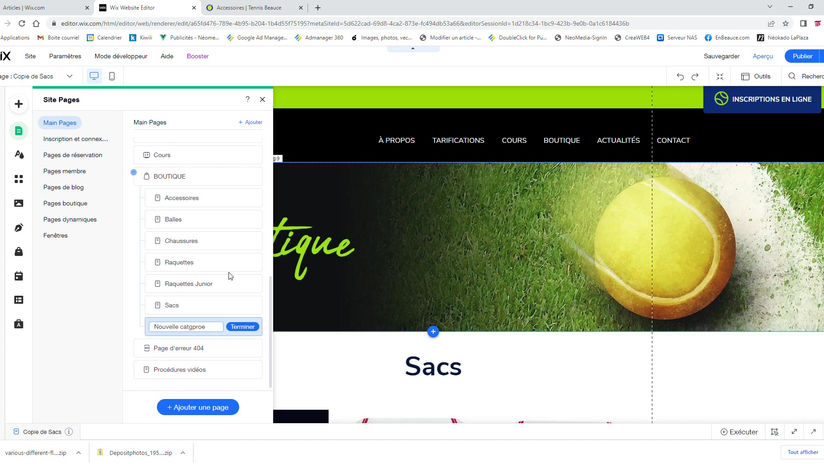Click the page name input field
This screenshot has width=824, height=464.
tap(186, 327)
